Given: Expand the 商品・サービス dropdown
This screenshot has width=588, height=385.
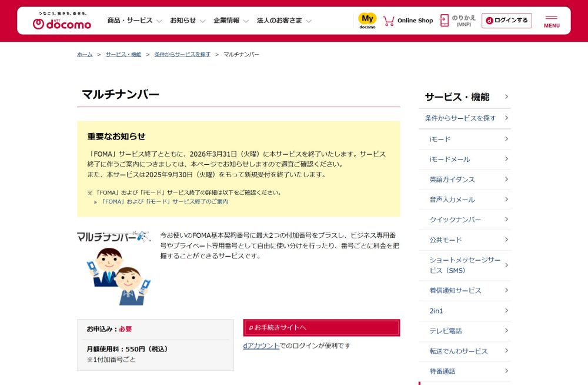Looking at the screenshot, I should pos(134,21).
